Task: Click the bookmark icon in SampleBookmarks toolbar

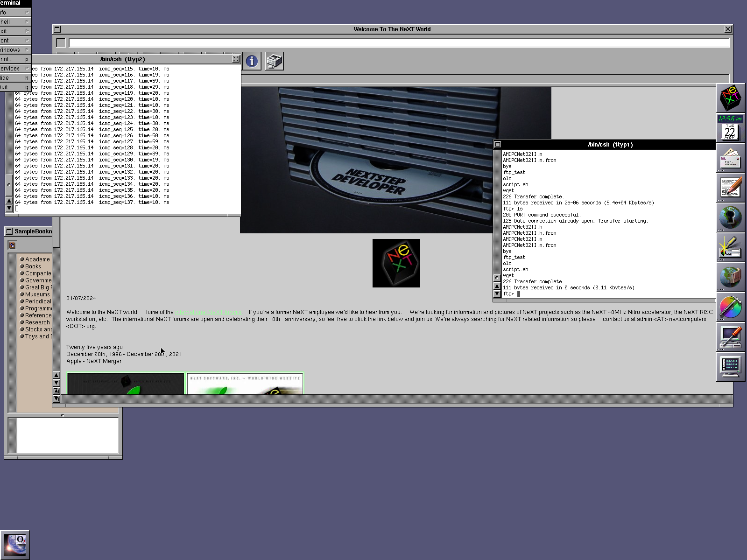Action: 12,245
